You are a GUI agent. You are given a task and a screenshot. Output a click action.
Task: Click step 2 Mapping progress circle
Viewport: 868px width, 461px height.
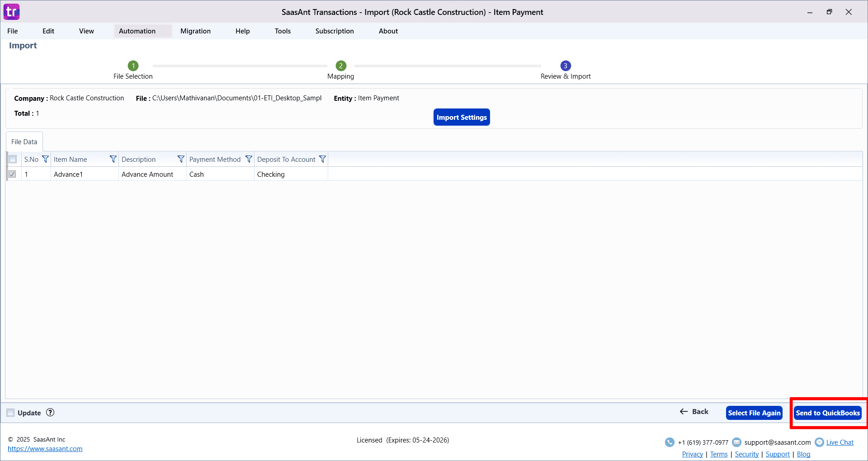click(x=340, y=66)
